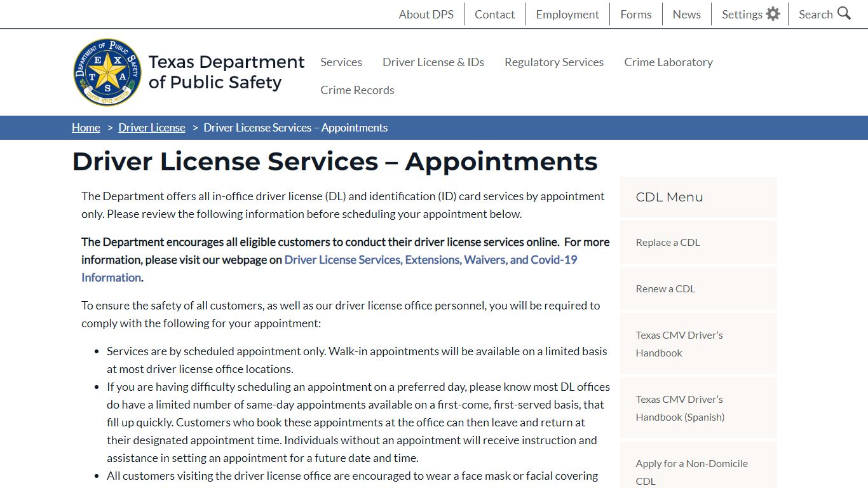Open the Services menu
868x488 pixels.
tap(341, 62)
